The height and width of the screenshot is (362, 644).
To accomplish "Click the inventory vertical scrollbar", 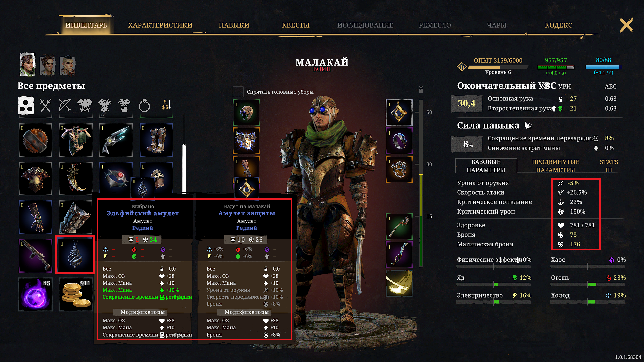I will [x=184, y=169].
